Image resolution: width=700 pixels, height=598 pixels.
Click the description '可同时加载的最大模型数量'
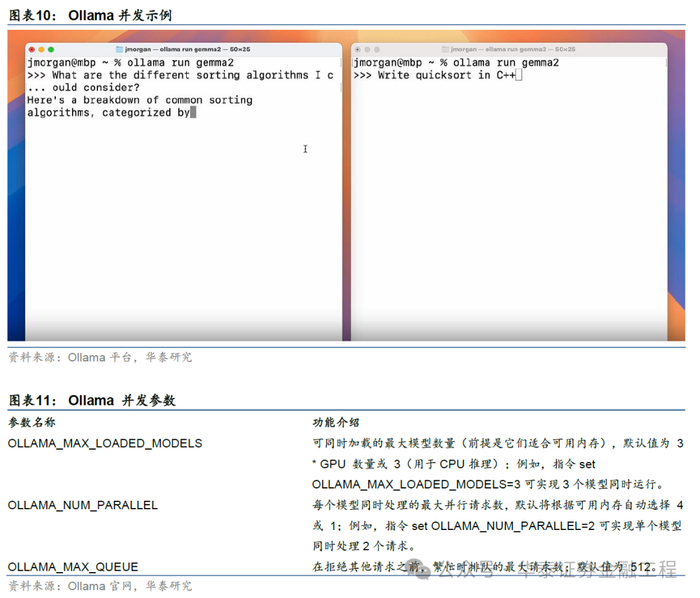coord(384,443)
